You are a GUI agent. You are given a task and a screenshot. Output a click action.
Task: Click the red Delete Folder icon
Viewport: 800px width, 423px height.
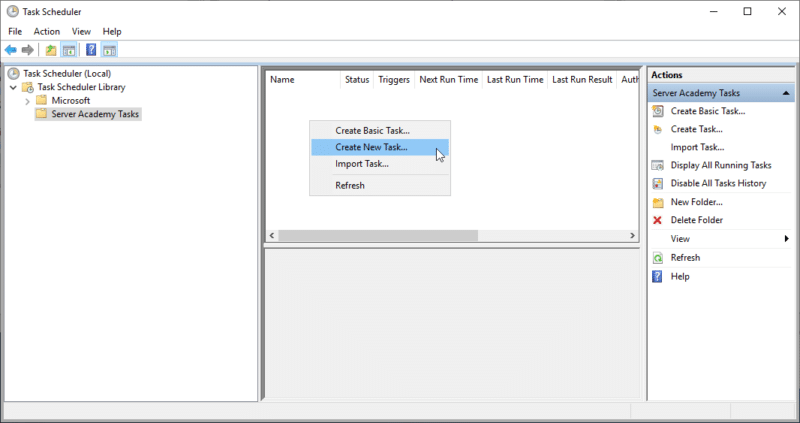tap(657, 220)
